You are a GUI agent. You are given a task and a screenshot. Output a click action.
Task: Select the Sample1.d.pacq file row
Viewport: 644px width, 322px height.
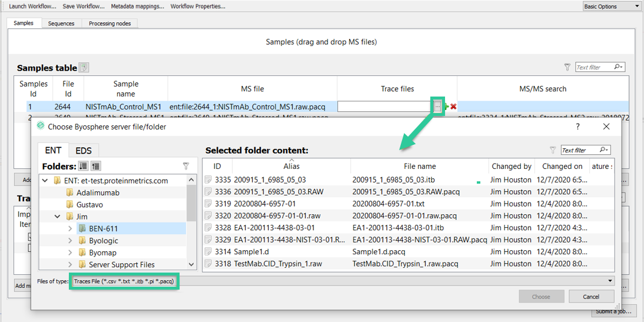tap(409, 252)
